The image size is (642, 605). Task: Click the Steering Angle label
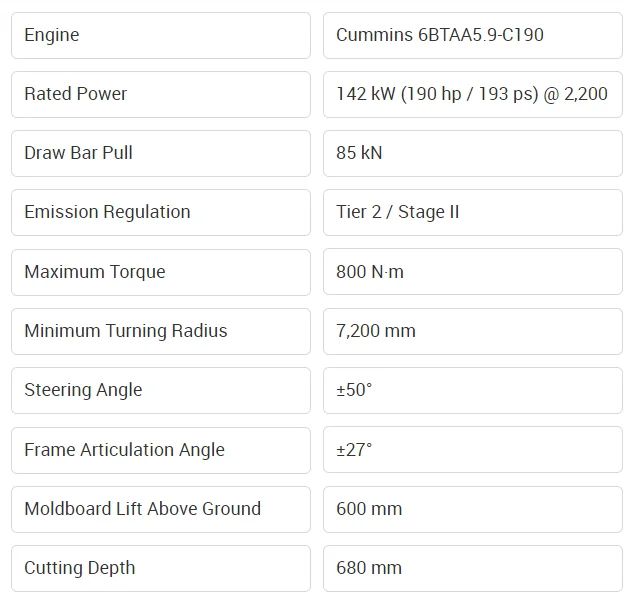click(x=160, y=390)
